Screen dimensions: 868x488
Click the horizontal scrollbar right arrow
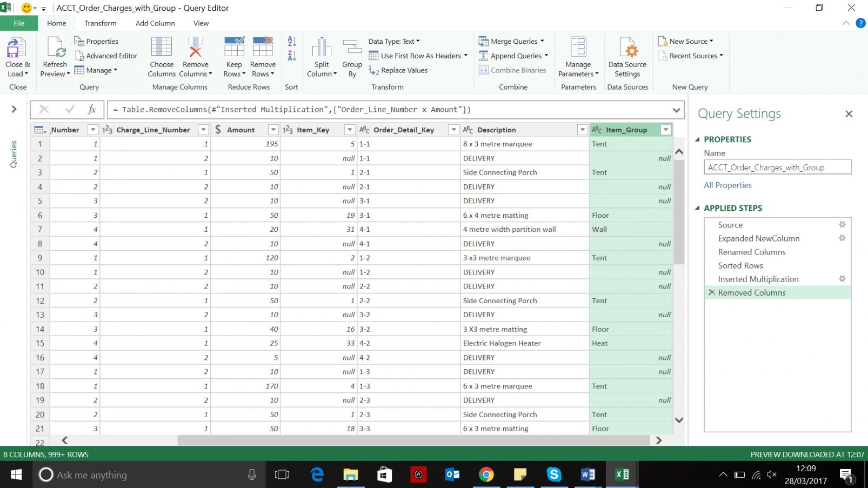pos(658,440)
